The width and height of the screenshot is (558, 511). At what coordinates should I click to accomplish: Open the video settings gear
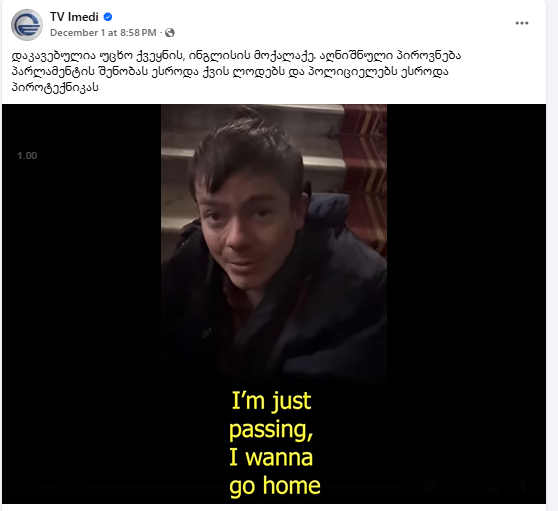tap(430, 486)
